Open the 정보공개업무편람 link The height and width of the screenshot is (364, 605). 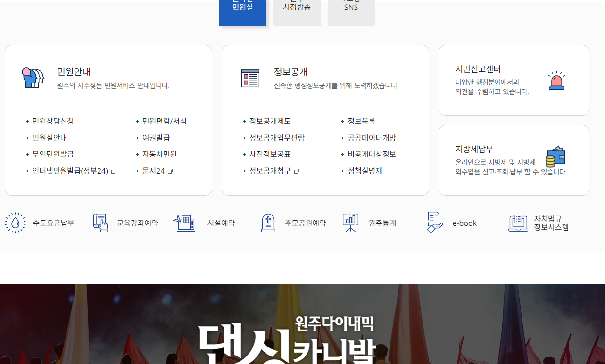277,138
